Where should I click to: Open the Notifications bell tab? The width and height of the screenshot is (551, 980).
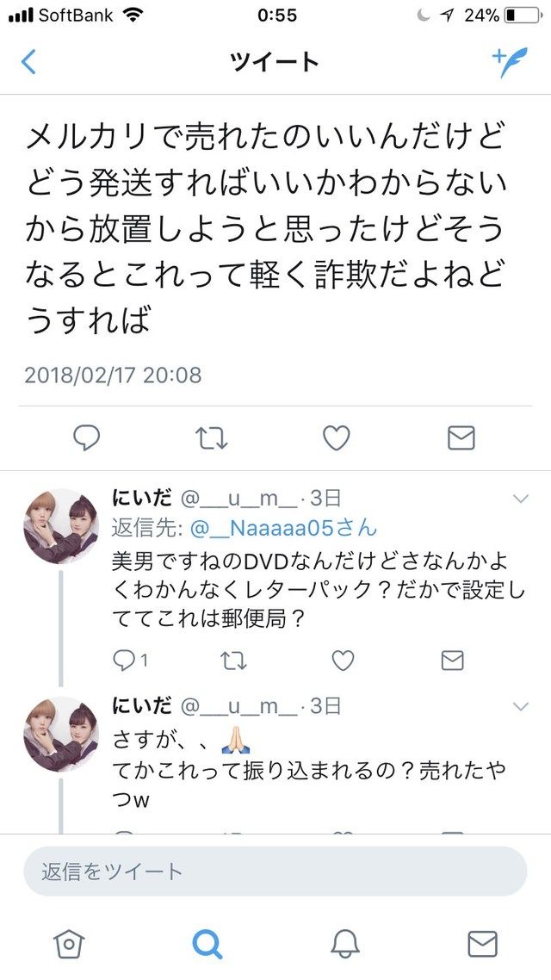tap(345, 943)
